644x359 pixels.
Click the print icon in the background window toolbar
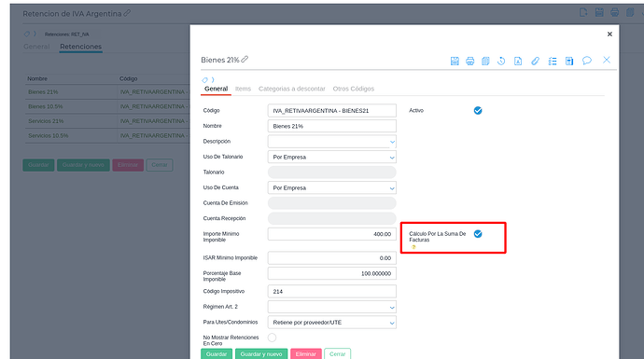614,12
